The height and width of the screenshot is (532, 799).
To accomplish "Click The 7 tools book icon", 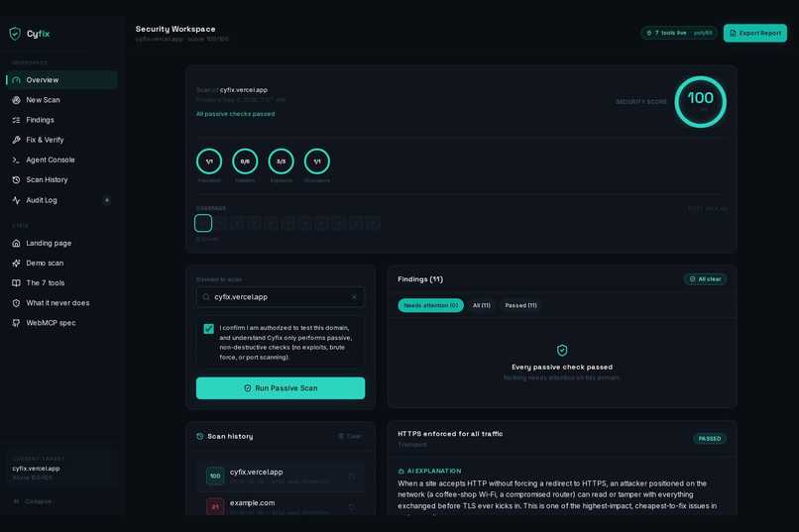I will pyautogui.click(x=16, y=282).
